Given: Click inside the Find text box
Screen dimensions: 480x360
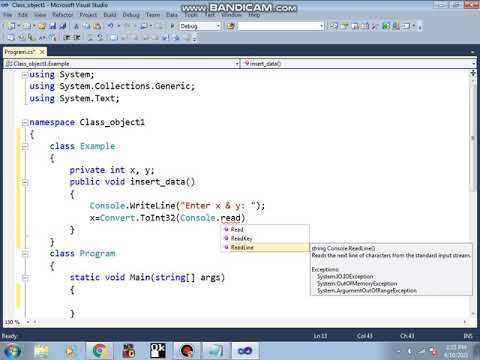Looking at the screenshot, I should pyautogui.click(x=278, y=26).
